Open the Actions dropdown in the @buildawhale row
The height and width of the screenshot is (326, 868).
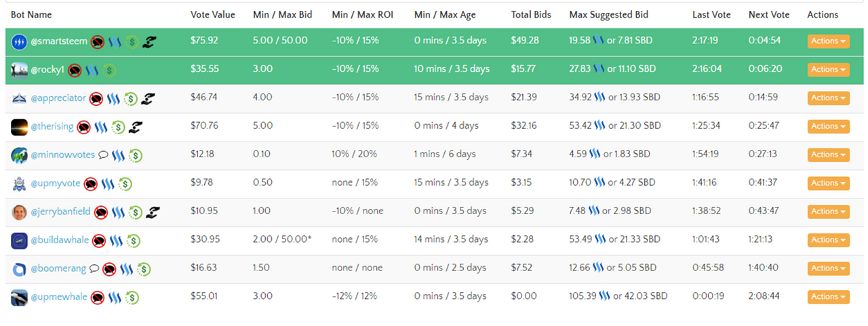point(828,240)
